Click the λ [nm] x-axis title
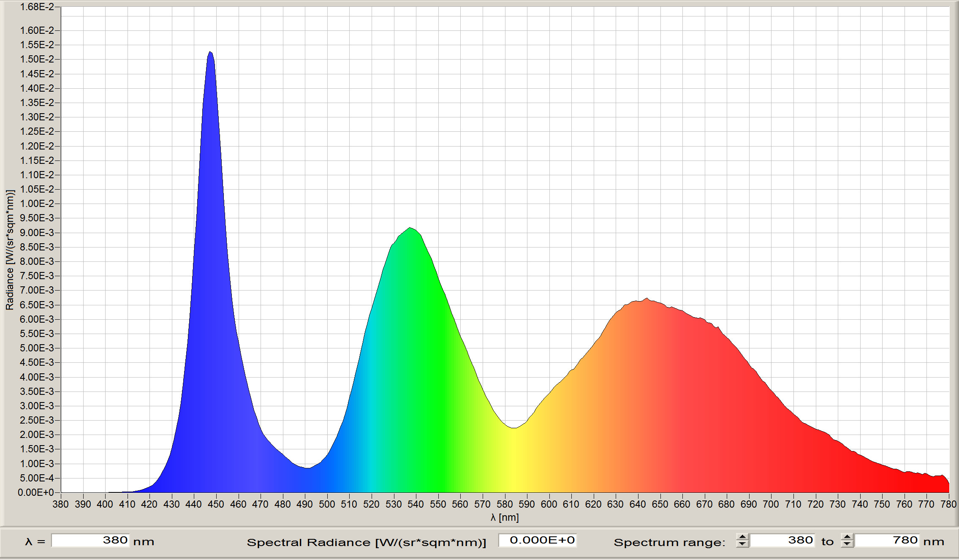 click(505, 517)
